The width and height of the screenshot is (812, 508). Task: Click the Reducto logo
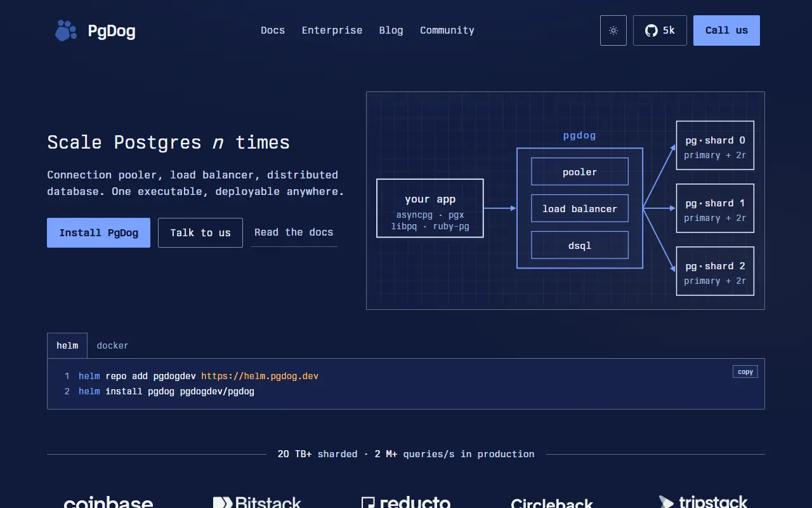click(406, 503)
